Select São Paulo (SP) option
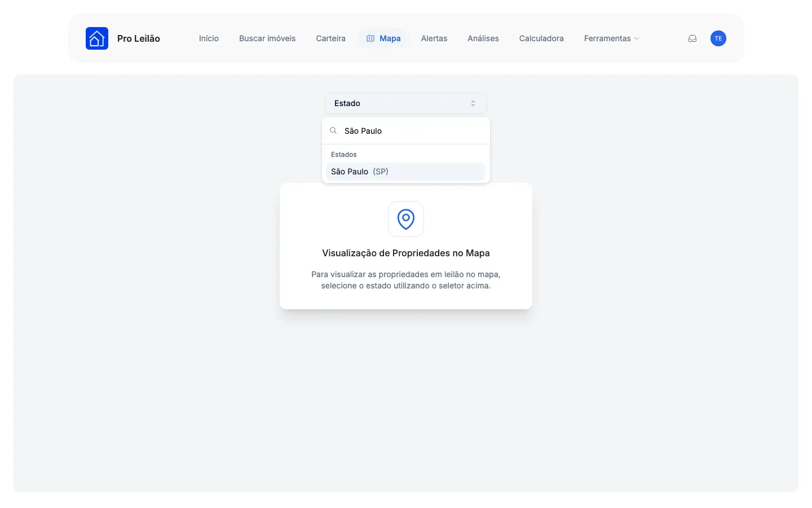 406,172
